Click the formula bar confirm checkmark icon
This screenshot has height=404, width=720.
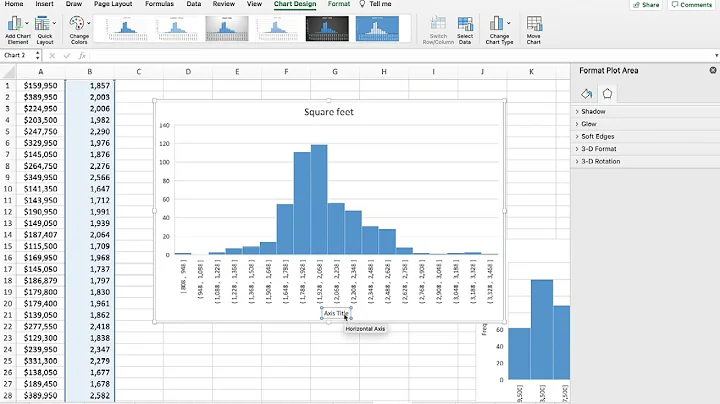67,56
